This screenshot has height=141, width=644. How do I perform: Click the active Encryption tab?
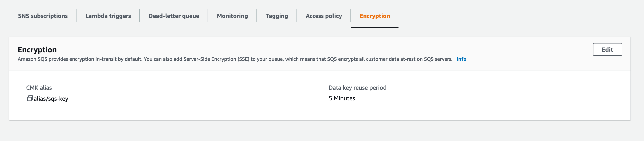(374, 16)
